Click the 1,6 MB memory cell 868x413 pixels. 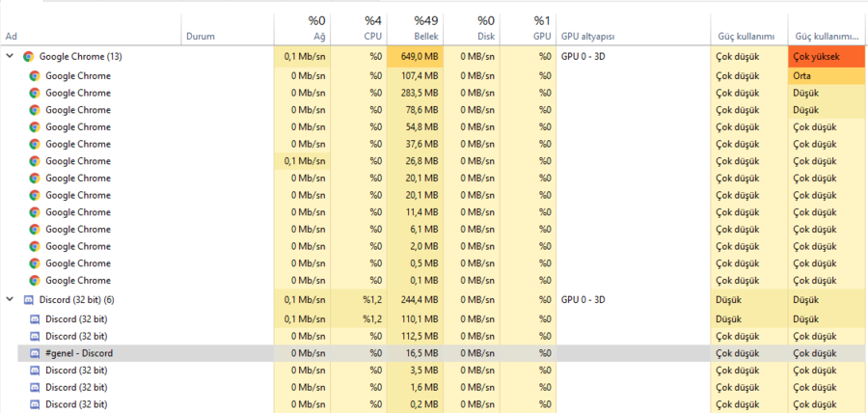(x=415, y=387)
